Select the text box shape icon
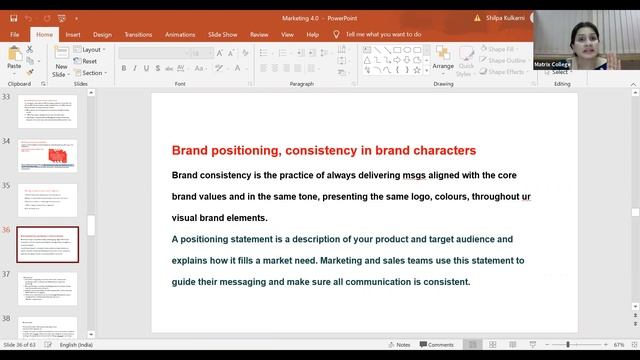This screenshot has height=360, width=640. coord(367,50)
